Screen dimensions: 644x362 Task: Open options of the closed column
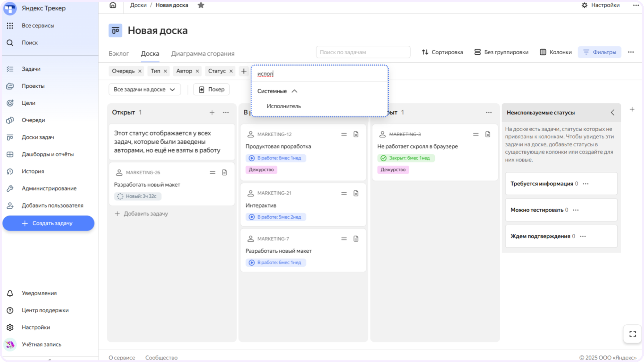[489, 113]
